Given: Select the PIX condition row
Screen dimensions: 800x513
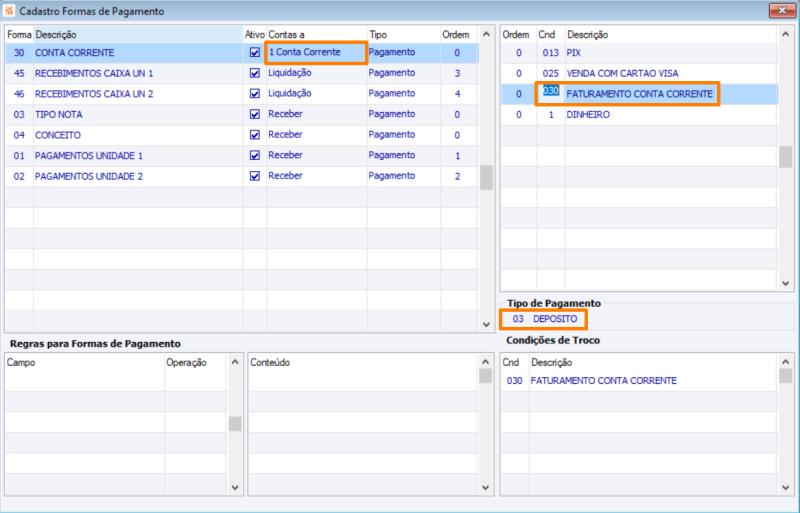Looking at the screenshot, I should [639, 53].
